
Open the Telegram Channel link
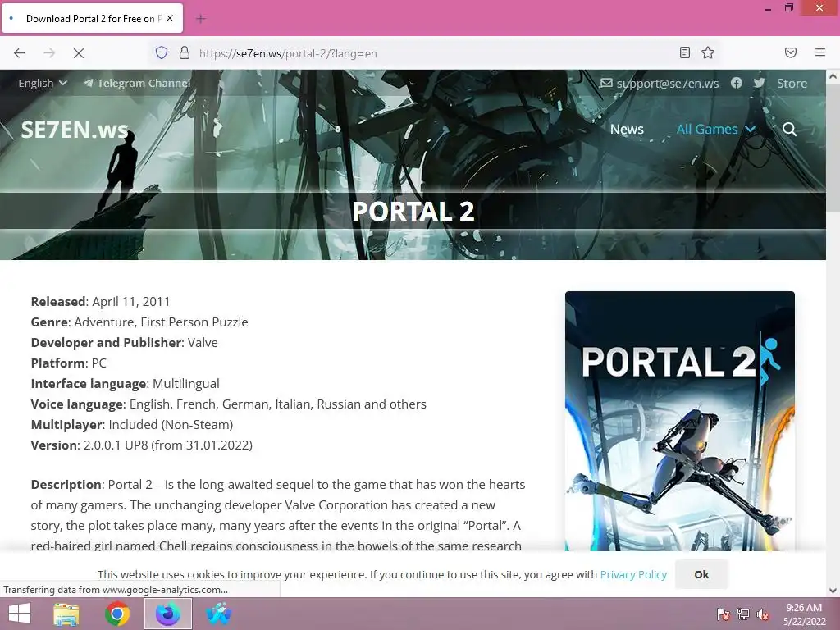click(x=137, y=83)
